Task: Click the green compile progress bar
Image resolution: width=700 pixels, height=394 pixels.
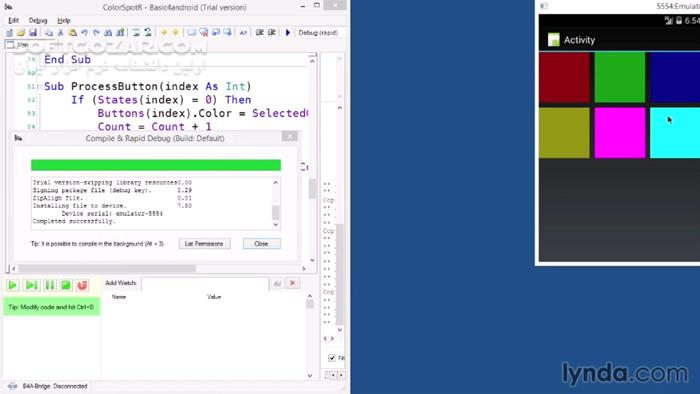Action: pos(156,165)
